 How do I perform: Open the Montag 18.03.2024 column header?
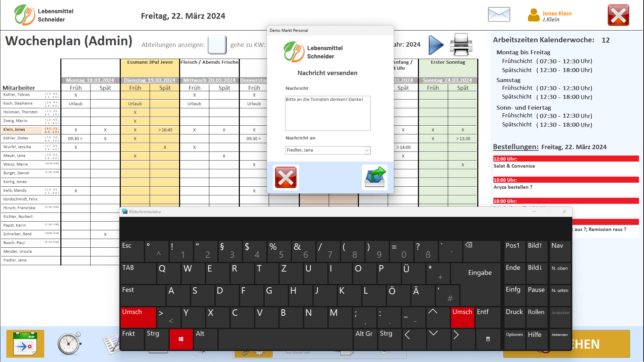[x=90, y=80]
